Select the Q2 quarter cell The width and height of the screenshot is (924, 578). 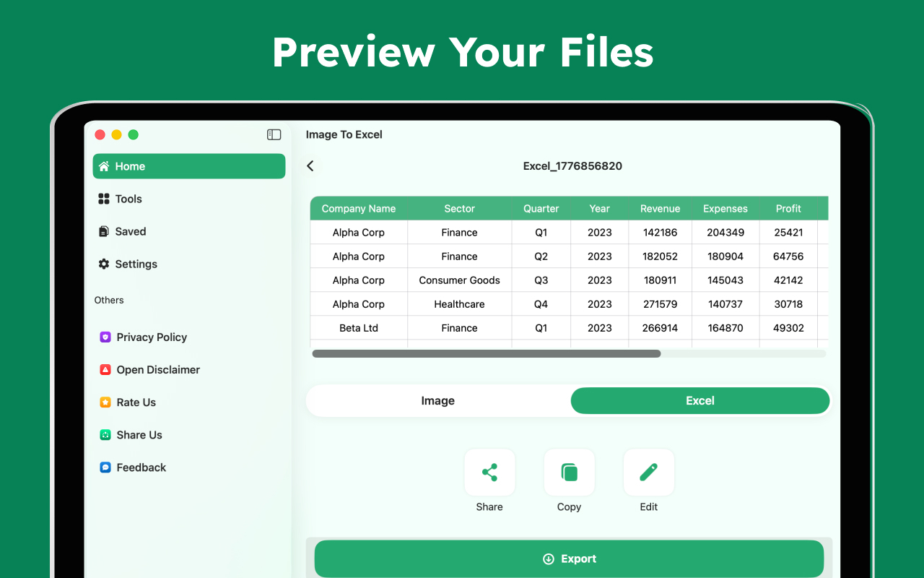tap(541, 256)
